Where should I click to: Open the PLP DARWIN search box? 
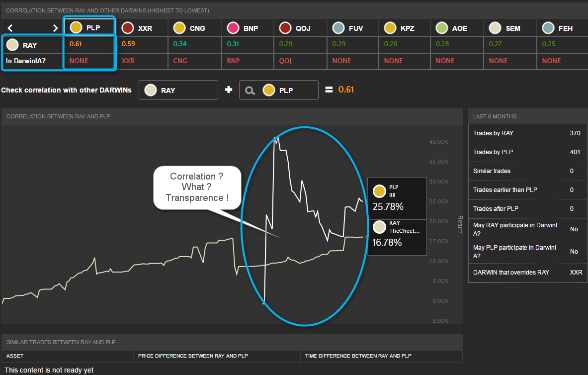pos(279,90)
